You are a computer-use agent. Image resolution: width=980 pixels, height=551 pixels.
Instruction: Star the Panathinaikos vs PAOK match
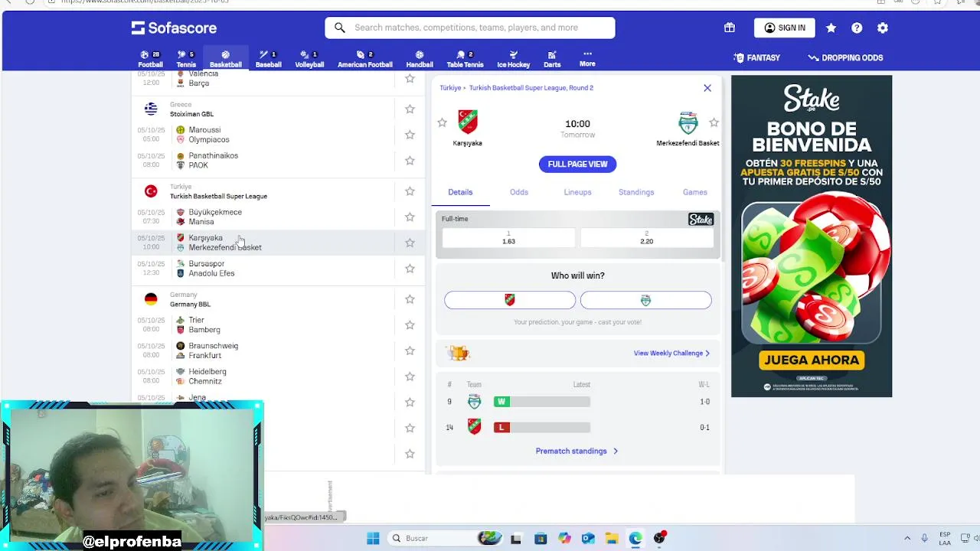tap(410, 161)
